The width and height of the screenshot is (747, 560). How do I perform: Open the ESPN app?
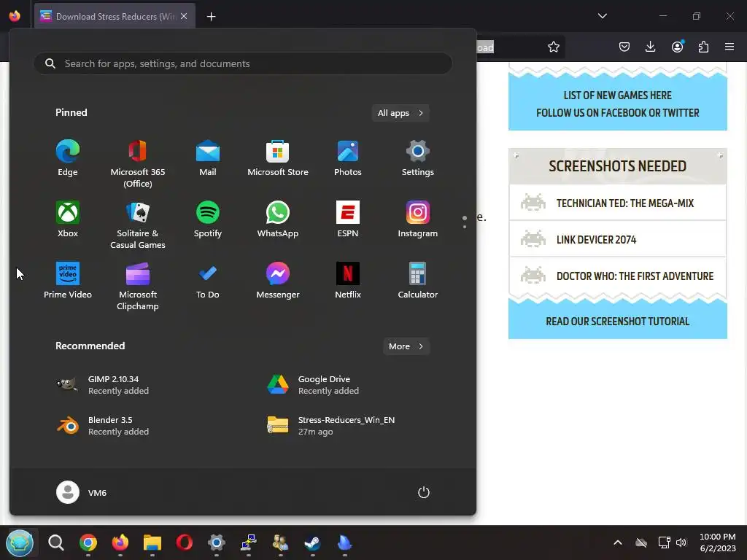click(x=348, y=219)
